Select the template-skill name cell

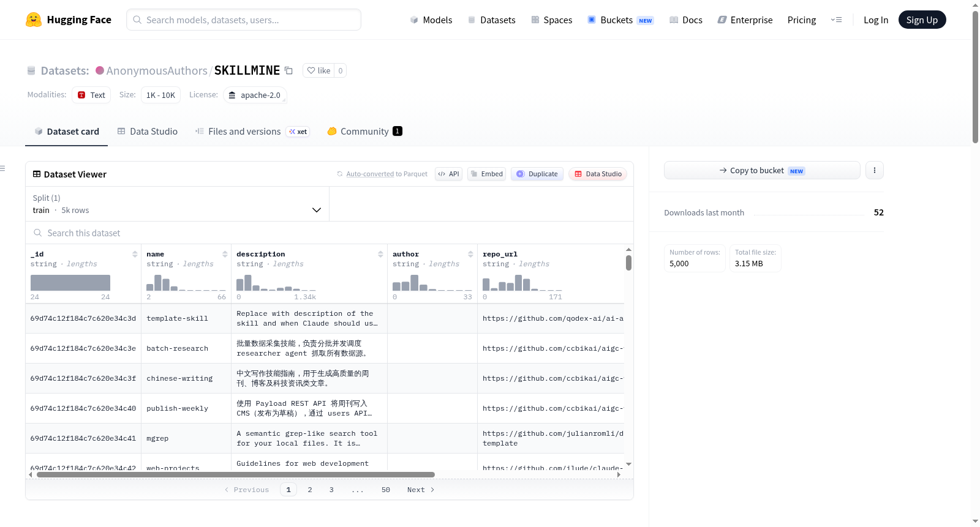pyautogui.click(x=186, y=318)
